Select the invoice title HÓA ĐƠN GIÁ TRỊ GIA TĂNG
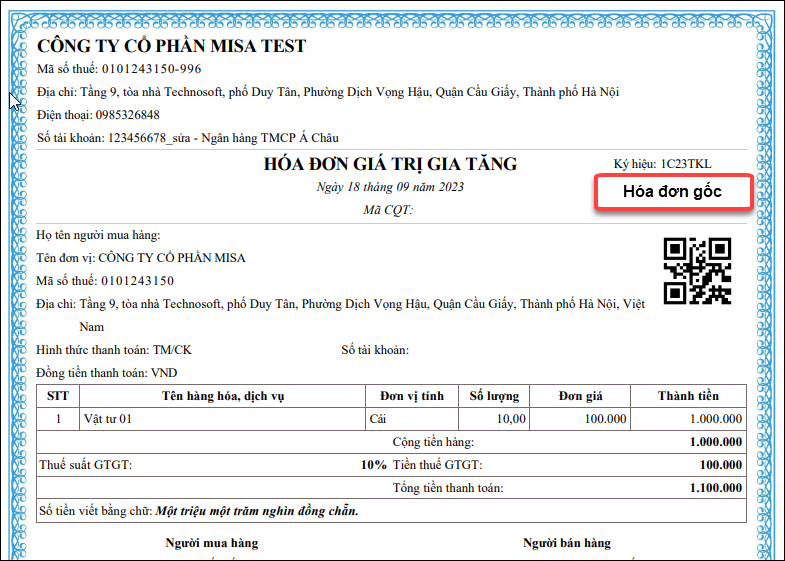The width and height of the screenshot is (785, 561). click(x=390, y=165)
